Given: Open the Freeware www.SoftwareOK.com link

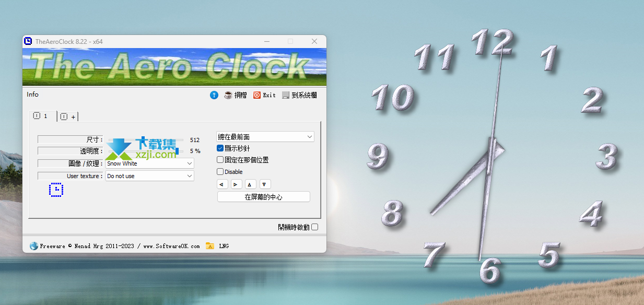Looking at the screenshot, I should [x=115, y=246].
